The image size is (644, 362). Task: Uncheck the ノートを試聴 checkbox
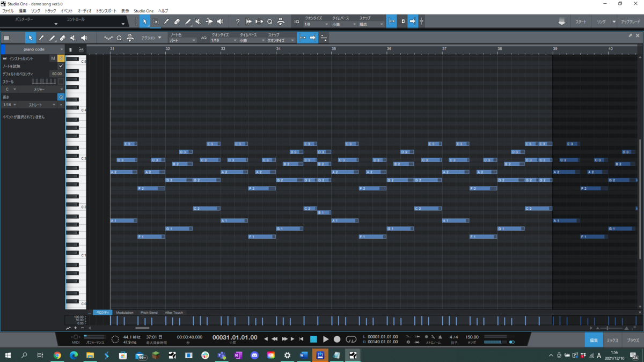61,66
